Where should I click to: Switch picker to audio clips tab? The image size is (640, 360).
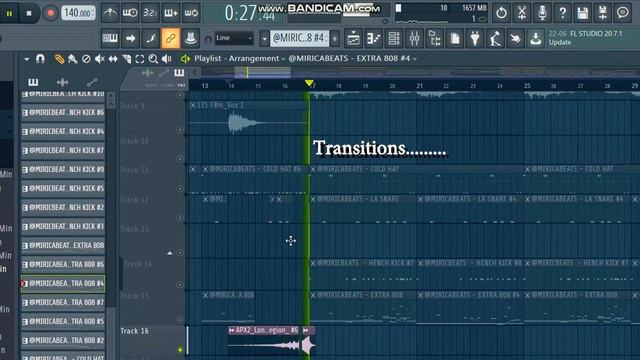(62, 82)
